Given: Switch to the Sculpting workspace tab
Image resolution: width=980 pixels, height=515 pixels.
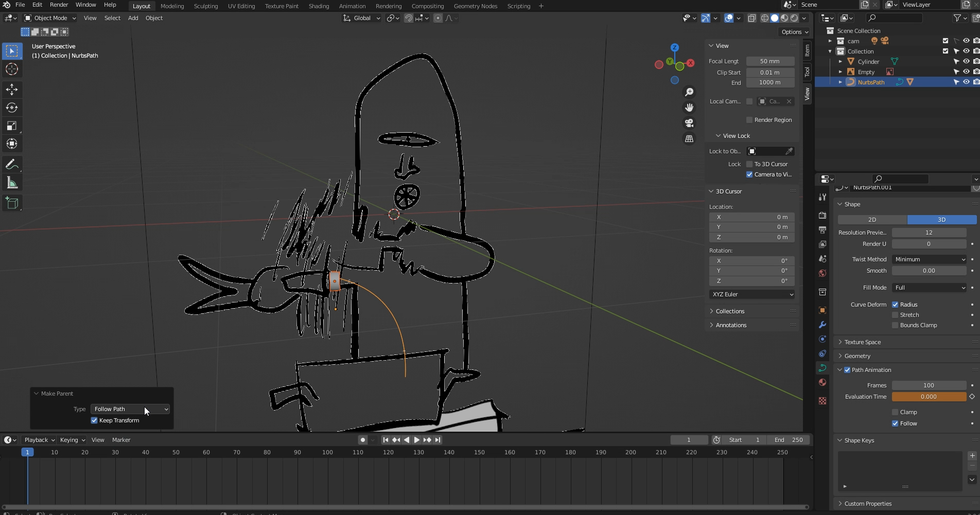Looking at the screenshot, I should pos(206,6).
